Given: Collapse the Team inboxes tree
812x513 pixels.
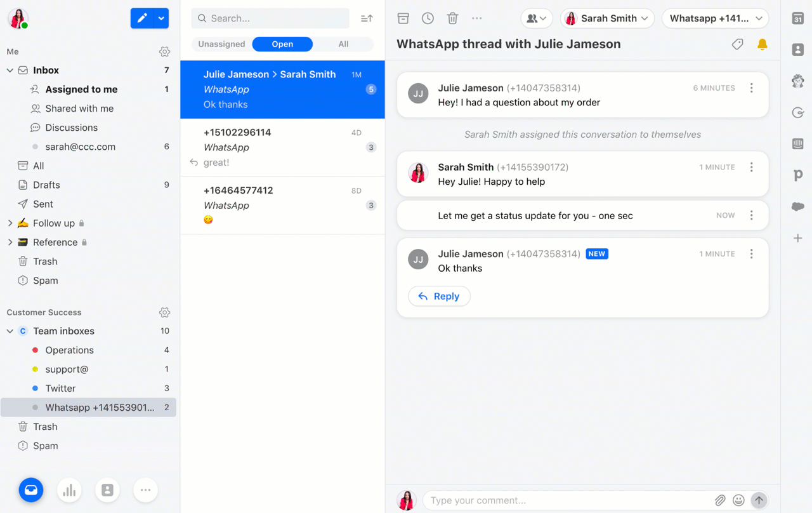Looking at the screenshot, I should point(10,331).
